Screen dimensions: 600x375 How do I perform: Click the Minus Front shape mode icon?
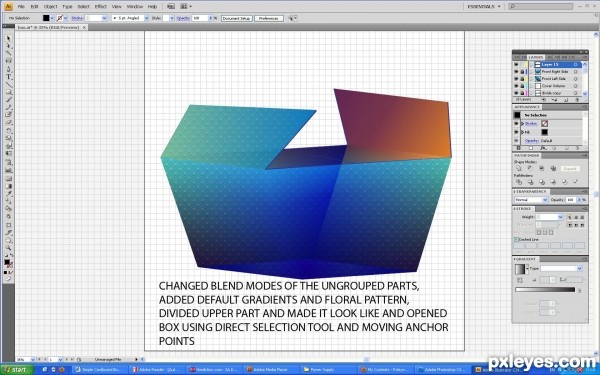[x=530, y=168]
